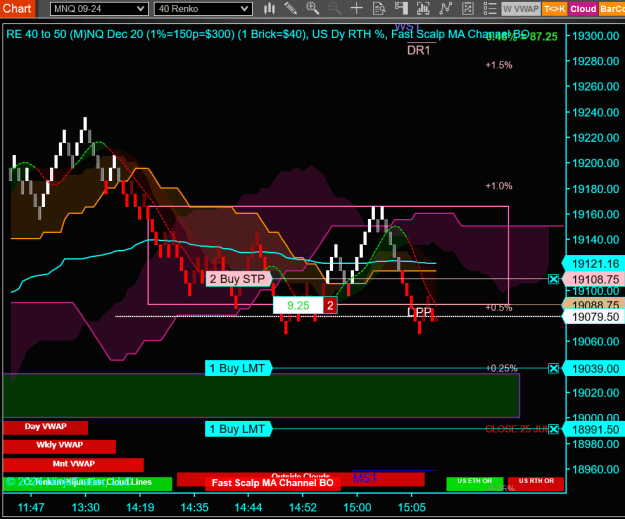Open the strategies toolbar icon
This screenshot has height=519, width=625.
(x=468, y=8)
